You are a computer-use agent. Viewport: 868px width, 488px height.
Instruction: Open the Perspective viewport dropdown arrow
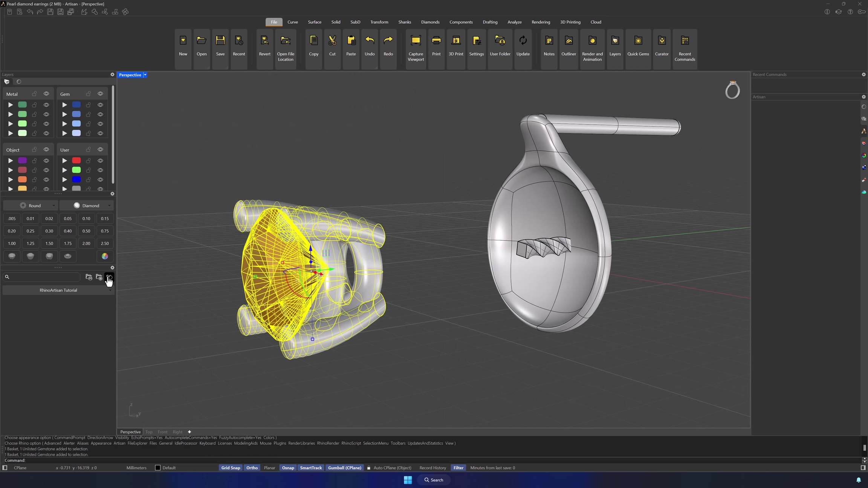(x=145, y=75)
